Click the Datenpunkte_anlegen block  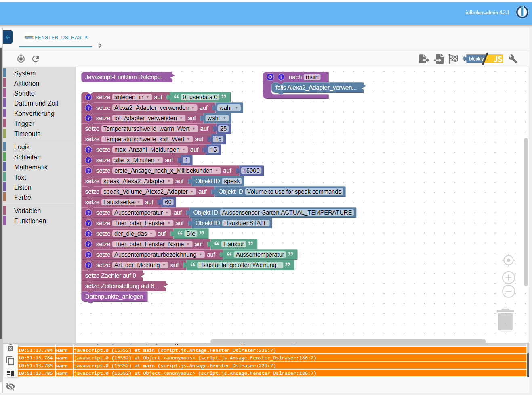tap(114, 297)
